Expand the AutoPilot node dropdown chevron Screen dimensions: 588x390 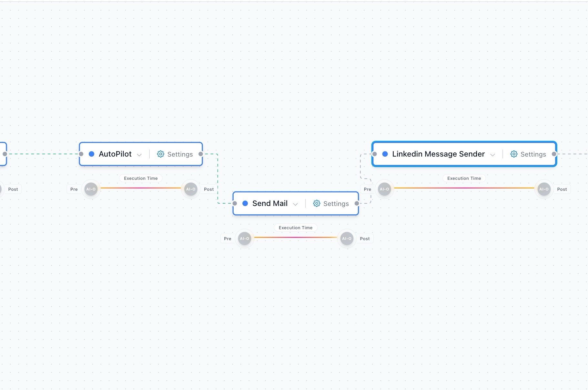click(139, 155)
